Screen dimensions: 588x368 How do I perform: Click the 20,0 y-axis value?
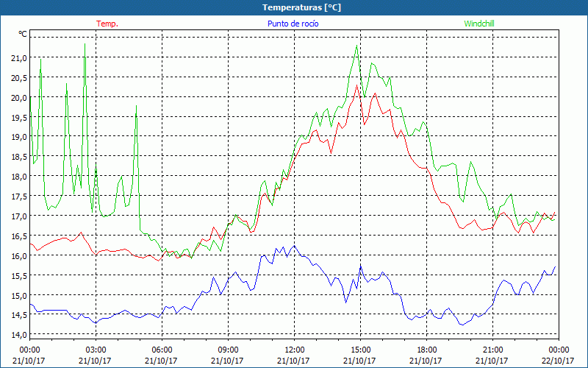click(x=20, y=98)
